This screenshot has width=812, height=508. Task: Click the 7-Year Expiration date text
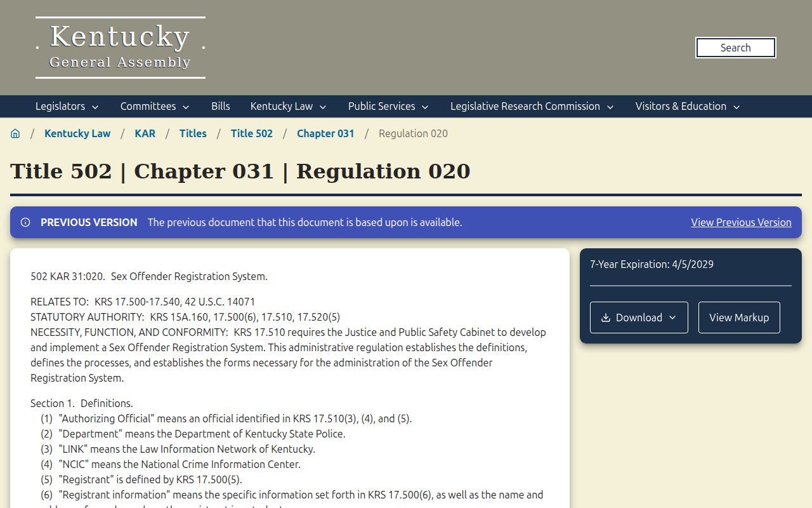652,264
